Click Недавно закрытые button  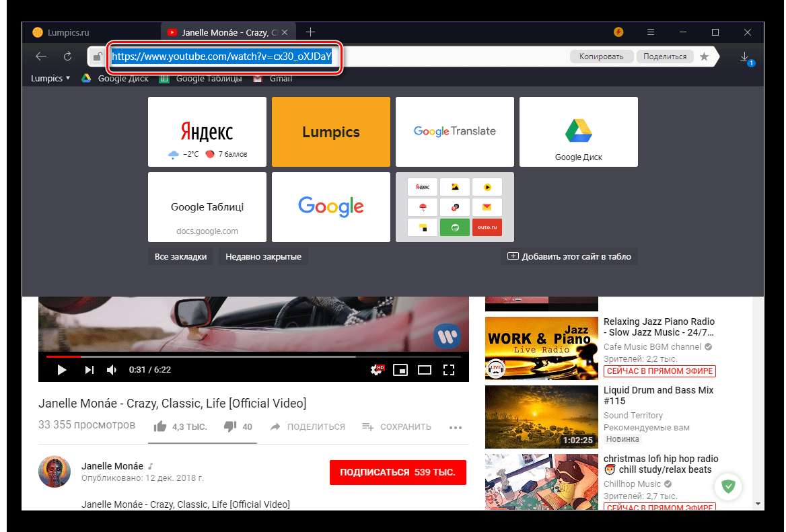(x=263, y=256)
